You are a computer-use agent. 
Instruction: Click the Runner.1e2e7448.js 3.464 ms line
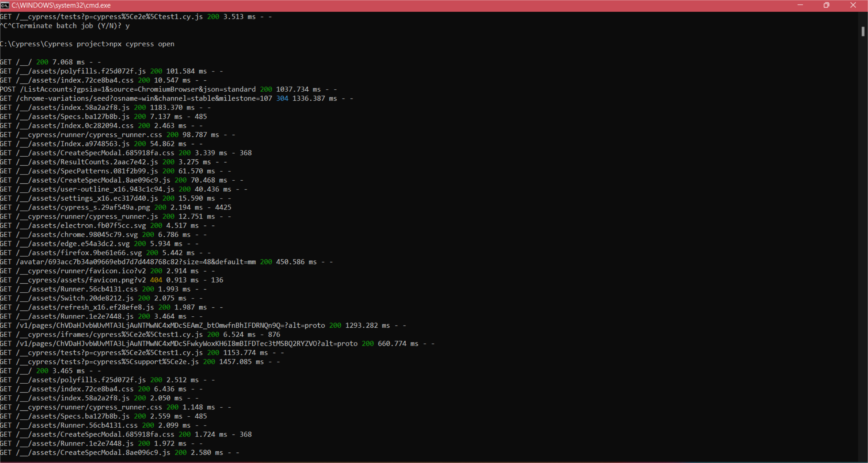101,316
